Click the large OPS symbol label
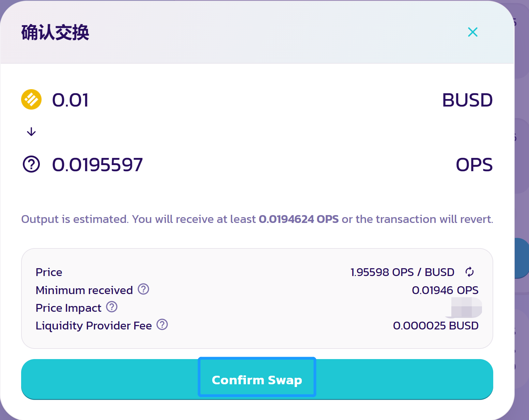The height and width of the screenshot is (420, 529). click(x=474, y=165)
